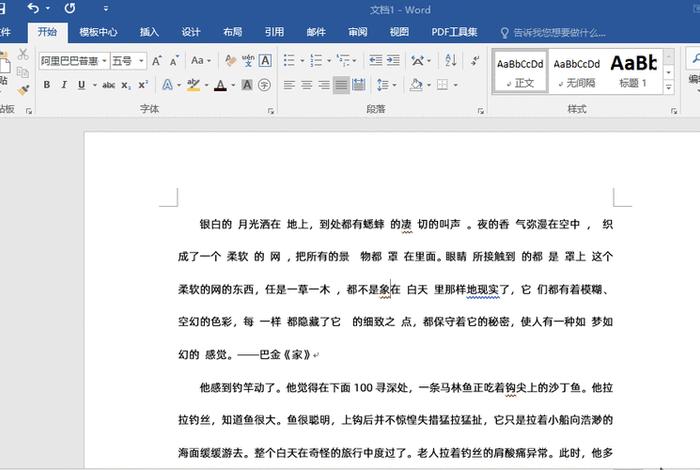700x470 pixels.
Task: Align text left
Action: pyautogui.click(x=289, y=85)
